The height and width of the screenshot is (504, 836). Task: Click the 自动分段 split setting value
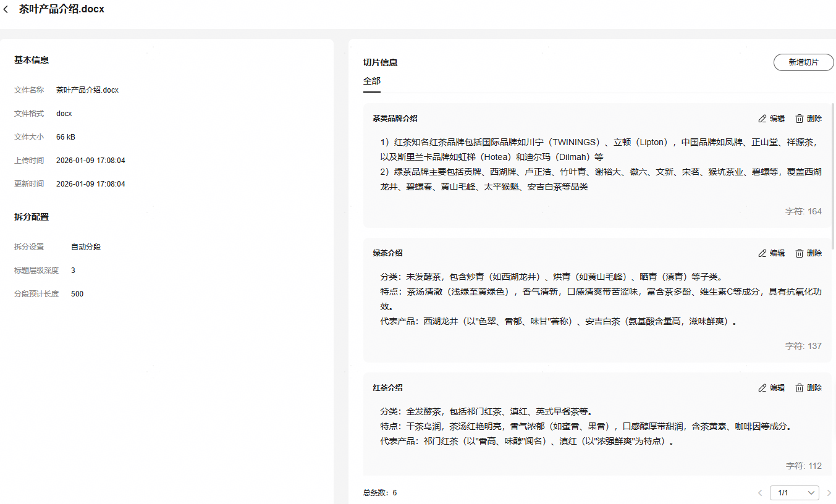coord(86,247)
